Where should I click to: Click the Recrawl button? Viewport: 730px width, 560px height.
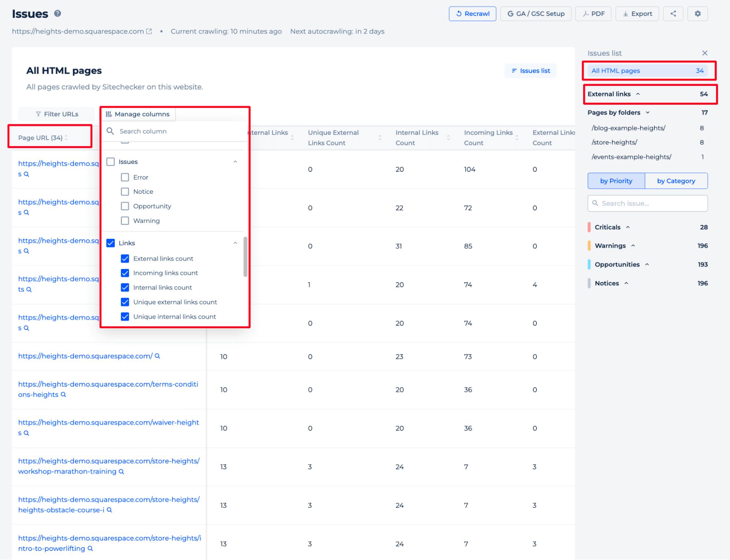click(x=472, y=14)
